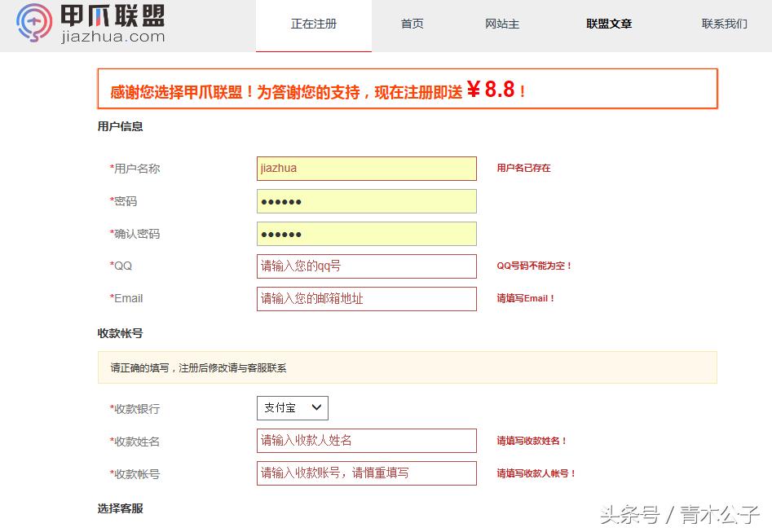The image size is (772, 532).
Task: Click the 收款姓名 payee name input
Action: click(x=365, y=440)
